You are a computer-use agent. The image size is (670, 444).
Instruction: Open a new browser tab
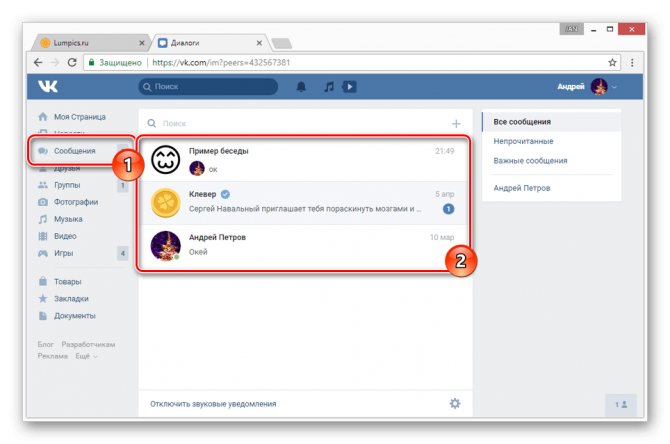point(282,43)
